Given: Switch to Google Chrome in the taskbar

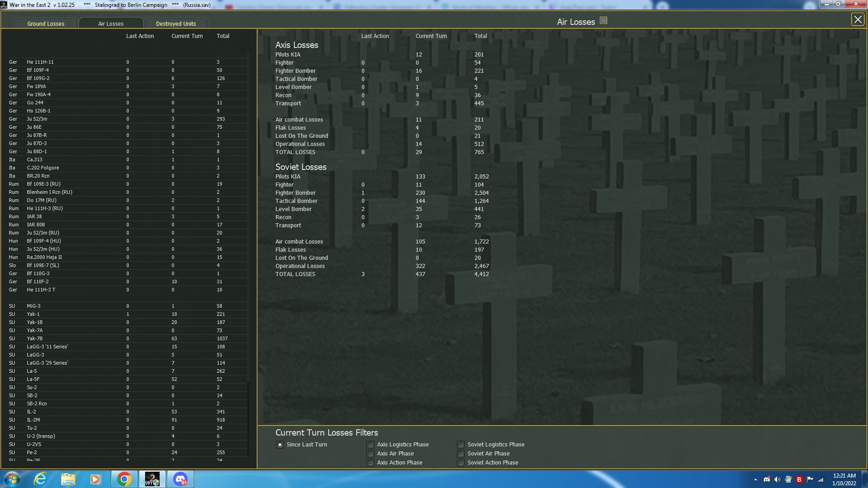Looking at the screenshot, I should click(x=124, y=479).
